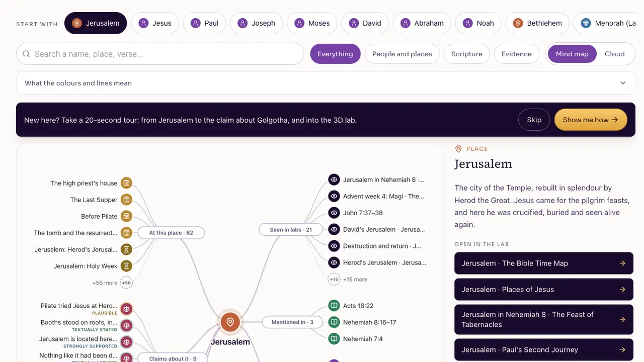Click the Search a name, place, verse field
The height and width of the screenshot is (362, 644).
click(160, 54)
